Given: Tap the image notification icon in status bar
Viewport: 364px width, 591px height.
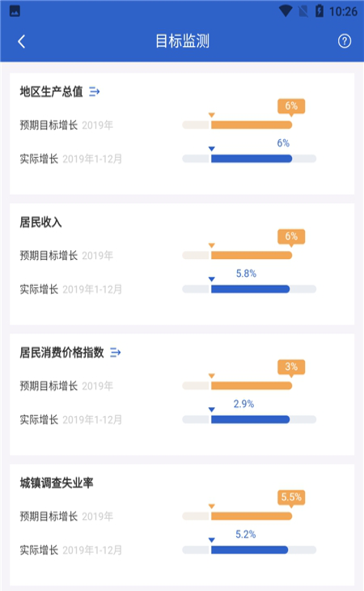Looking at the screenshot, I should point(15,11).
